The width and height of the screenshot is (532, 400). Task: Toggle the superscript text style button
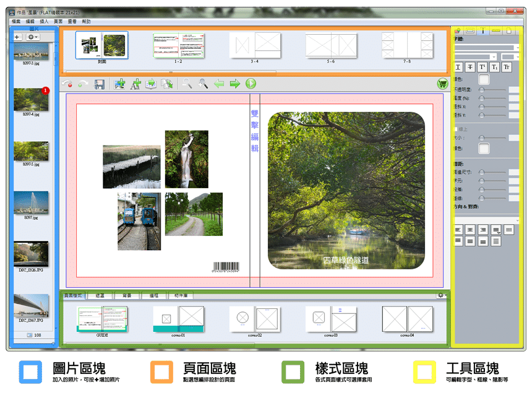point(482,67)
